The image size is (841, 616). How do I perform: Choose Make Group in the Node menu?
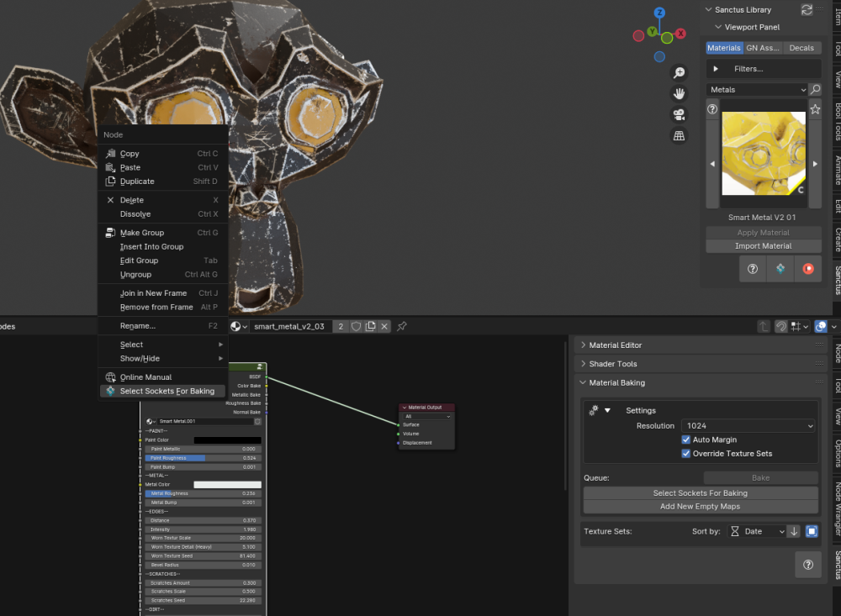tap(142, 233)
